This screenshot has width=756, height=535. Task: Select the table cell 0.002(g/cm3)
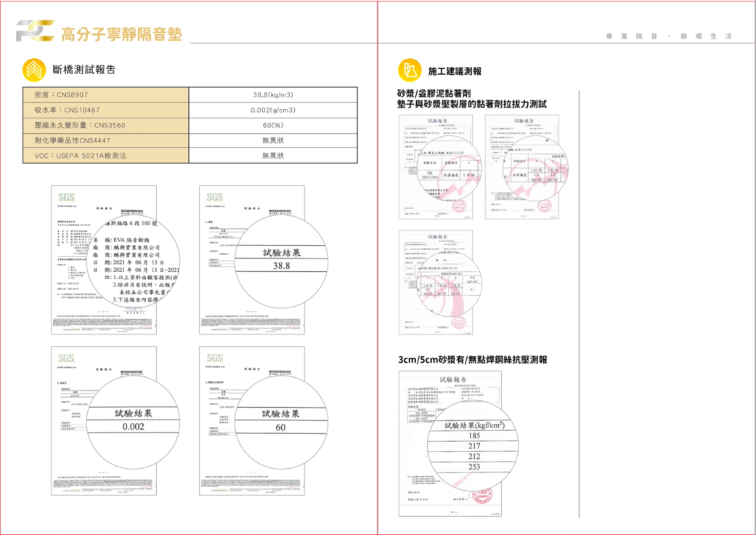click(x=273, y=110)
